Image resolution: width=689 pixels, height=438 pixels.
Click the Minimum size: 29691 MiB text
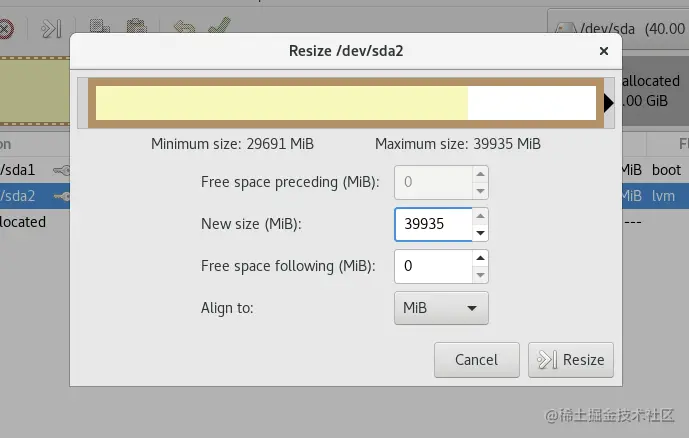pyautogui.click(x=232, y=144)
